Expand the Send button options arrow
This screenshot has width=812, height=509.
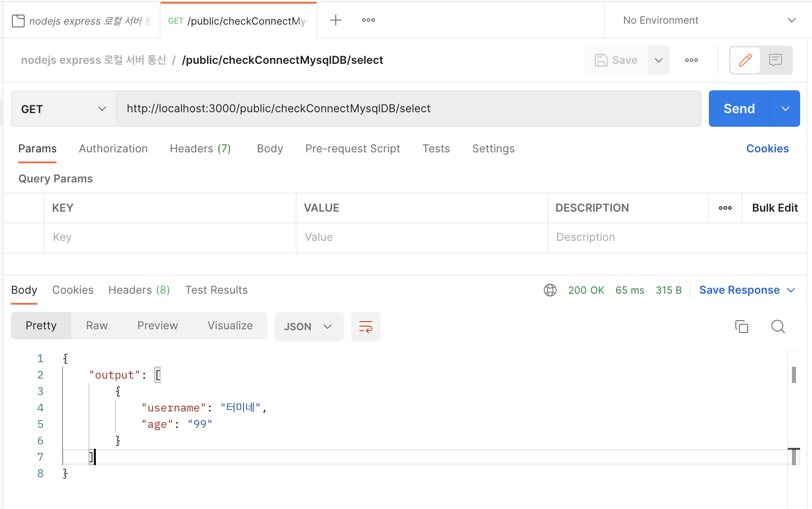(786, 109)
